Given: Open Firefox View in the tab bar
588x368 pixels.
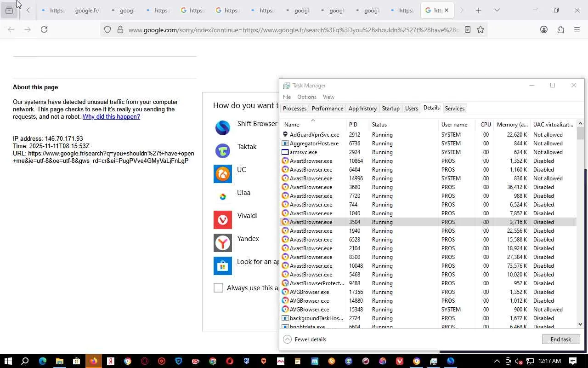Looking at the screenshot, I should [9, 10].
